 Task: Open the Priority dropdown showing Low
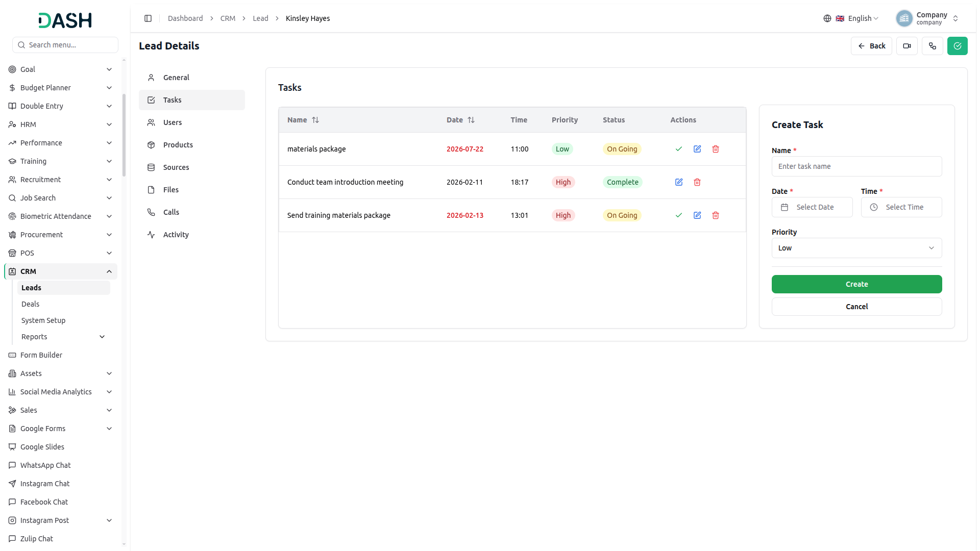pyautogui.click(x=857, y=248)
